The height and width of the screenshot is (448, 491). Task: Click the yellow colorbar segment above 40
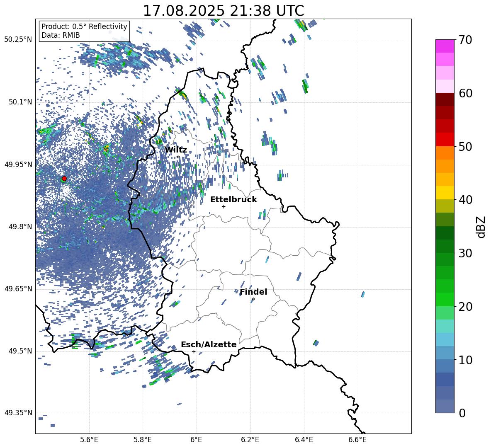point(445,193)
